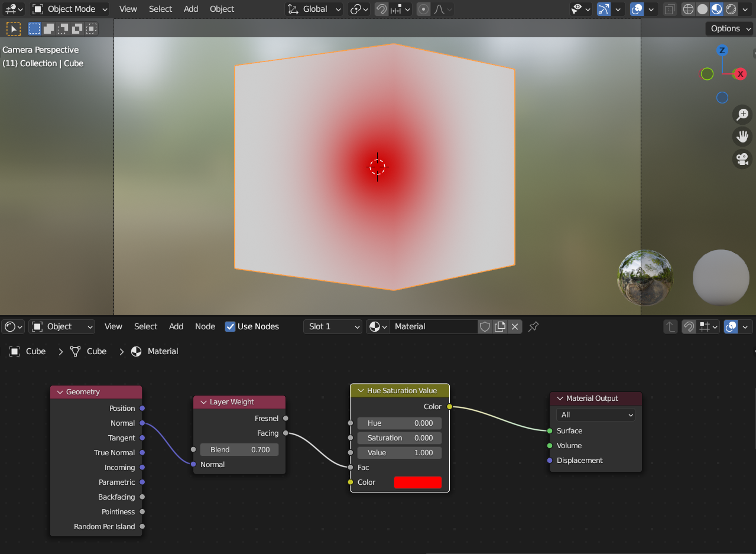This screenshot has height=554, width=756.
Task: Pin the node editor material with pin icon
Action: pos(533,326)
